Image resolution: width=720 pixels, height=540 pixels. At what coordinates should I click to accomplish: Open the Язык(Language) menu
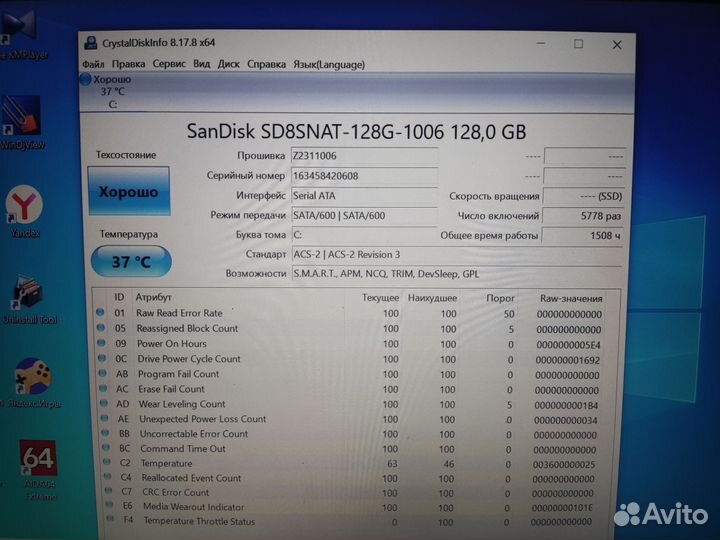(329, 64)
